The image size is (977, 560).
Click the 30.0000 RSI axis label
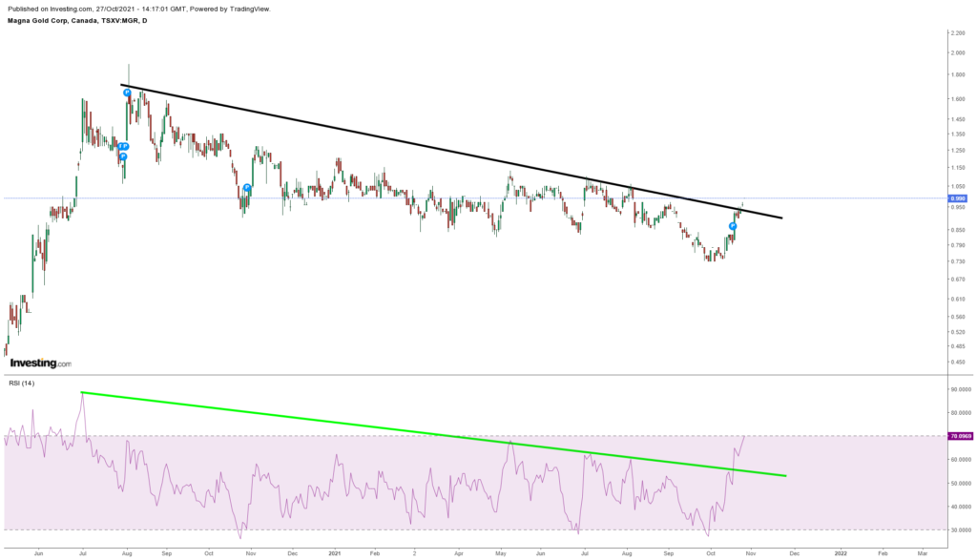click(961, 530)
